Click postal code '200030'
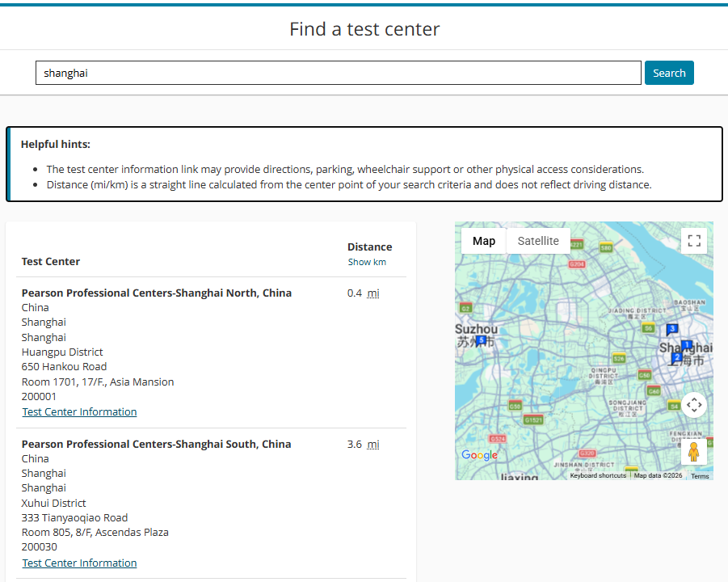The height and width of the screenshot is (582, 728). pyautogui.click(x=40, y=547)
